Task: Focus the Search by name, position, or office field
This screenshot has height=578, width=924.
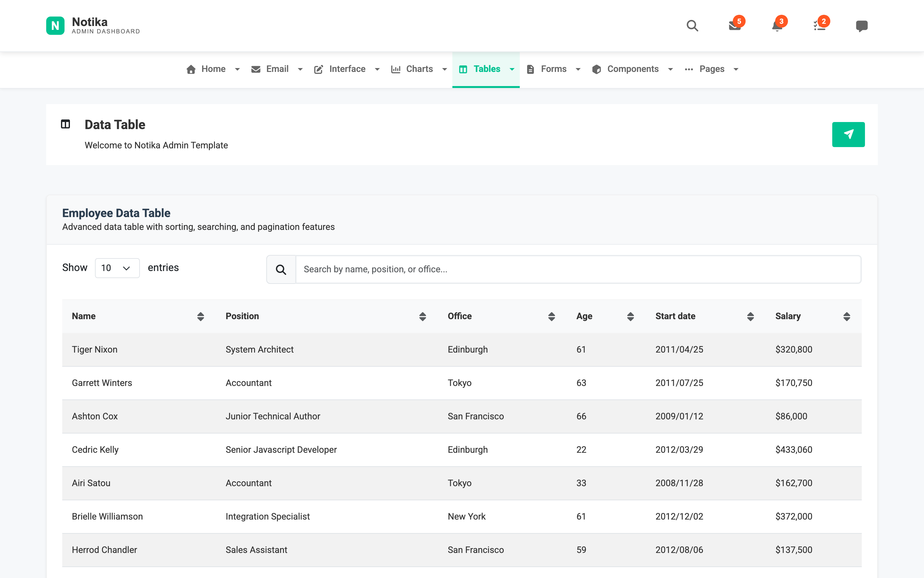Action: 578,269
